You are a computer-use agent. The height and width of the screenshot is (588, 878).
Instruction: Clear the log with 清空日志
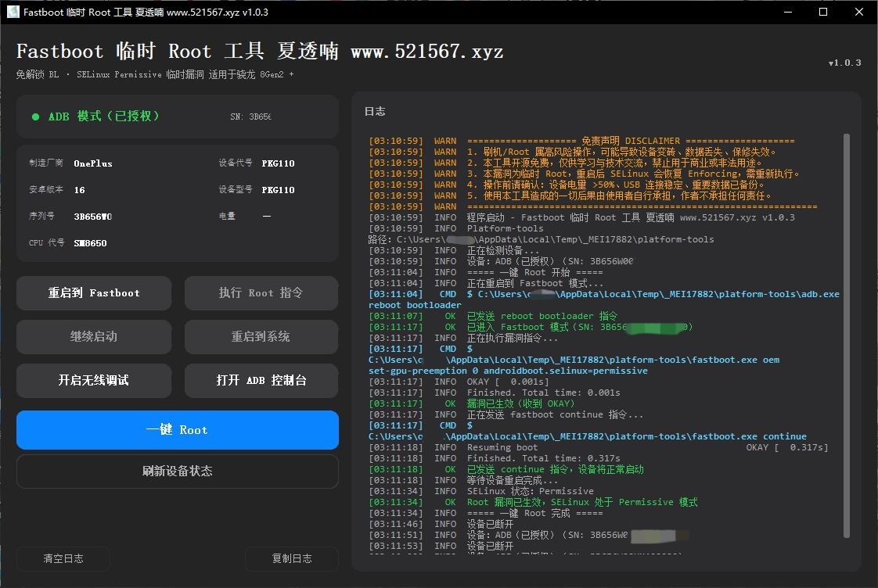(63, 558)
